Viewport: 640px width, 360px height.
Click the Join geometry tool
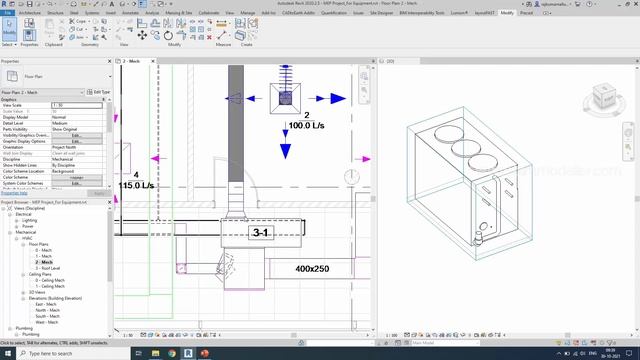[x=77, y=38]
